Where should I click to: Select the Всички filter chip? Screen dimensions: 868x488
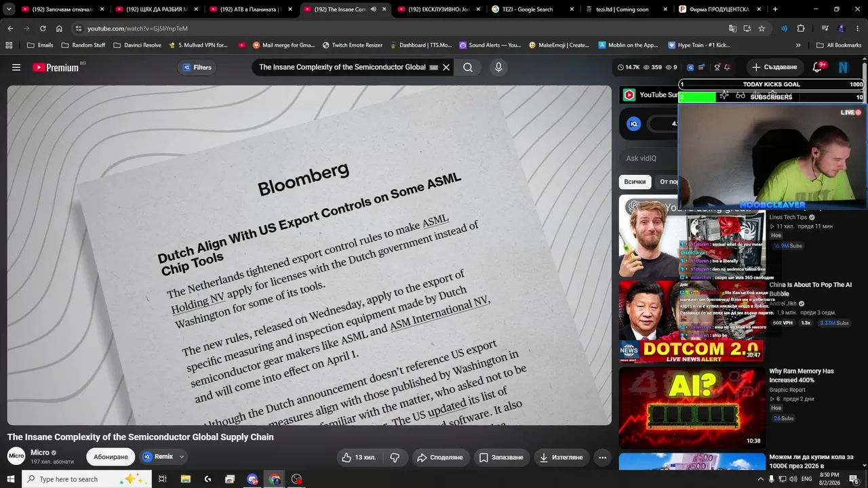tap(635, 182)
